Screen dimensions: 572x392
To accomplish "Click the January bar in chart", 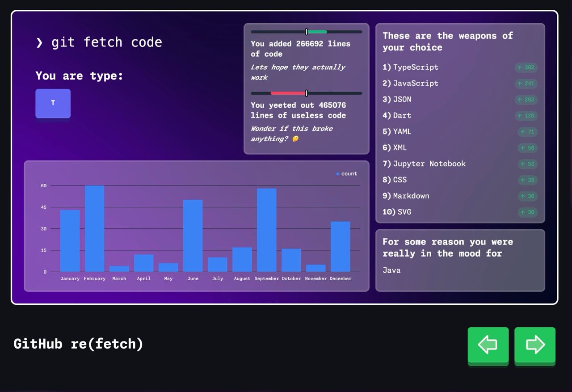I will pyautogui.click(x=70, y=241).
